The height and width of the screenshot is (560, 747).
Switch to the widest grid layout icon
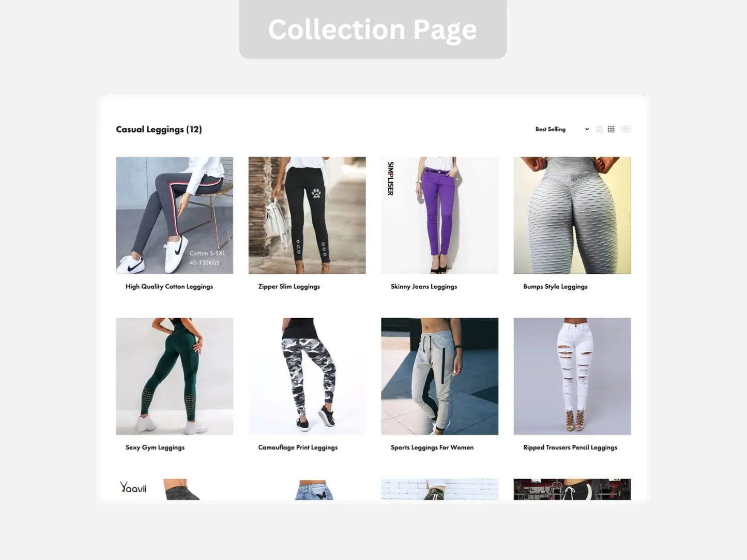tap(626, 129)
